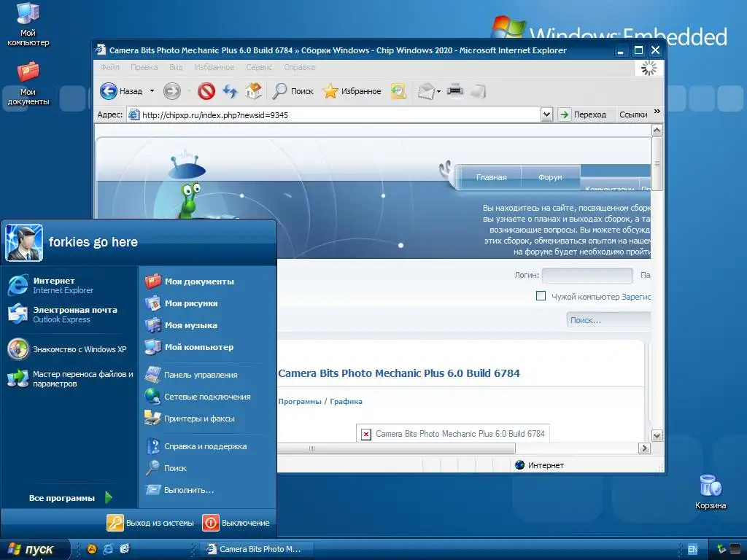Image resolution: width=747 pixels, height=560 pixels.
Task: Select the Корзина recycle bin on desktop
Action: (x=711, y=492)
